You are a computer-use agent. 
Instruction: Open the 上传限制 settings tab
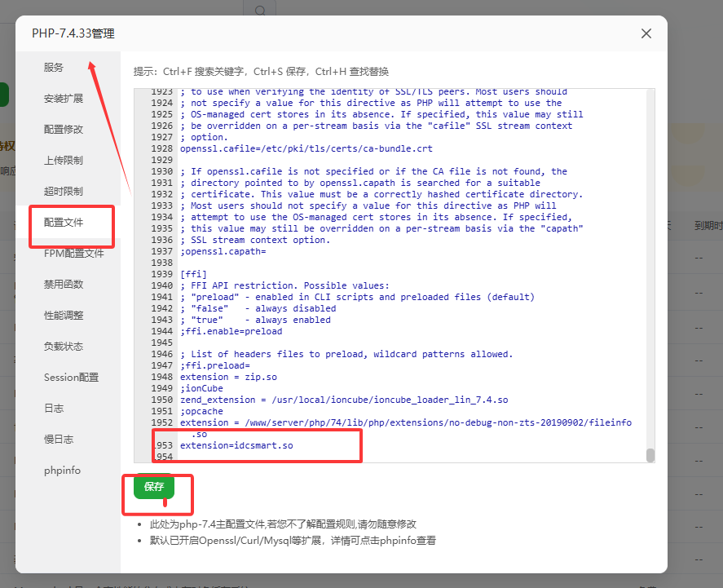[x=64, y=161]
